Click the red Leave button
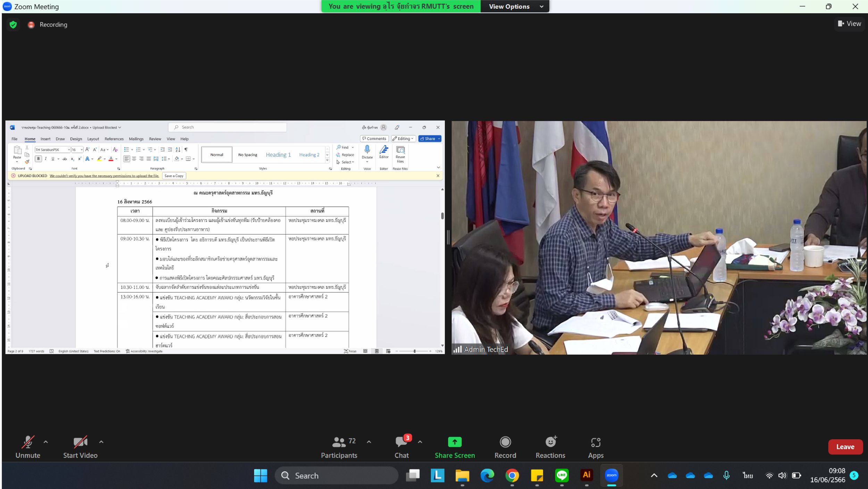The width and height of the screenshot is (868, 489). point(845,447)
